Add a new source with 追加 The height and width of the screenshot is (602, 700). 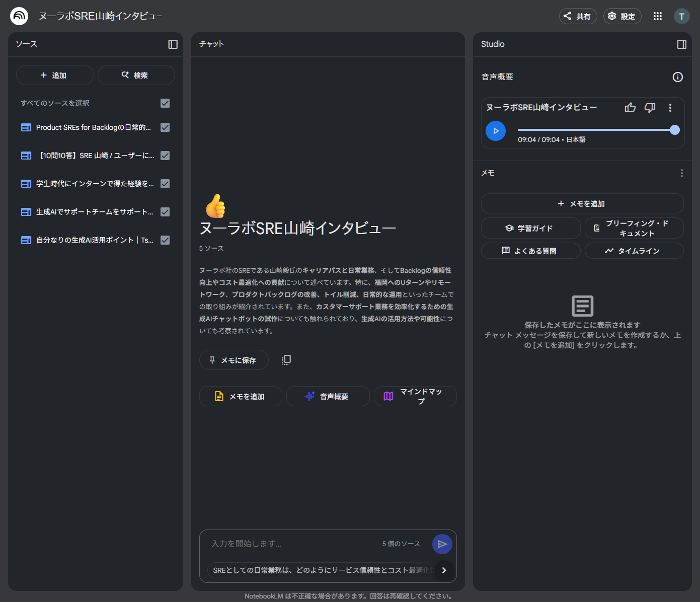54,74
